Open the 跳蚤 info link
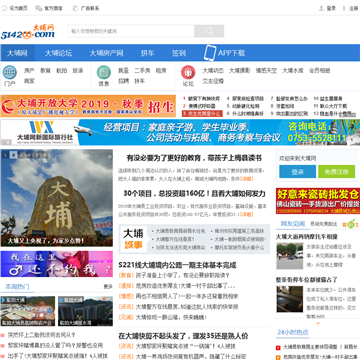The image size is (360, 360). (124, 71)
